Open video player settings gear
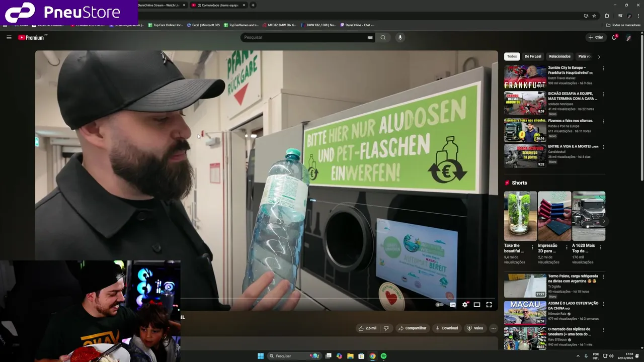This screenshot has height=362, width=644. [465, 305]
